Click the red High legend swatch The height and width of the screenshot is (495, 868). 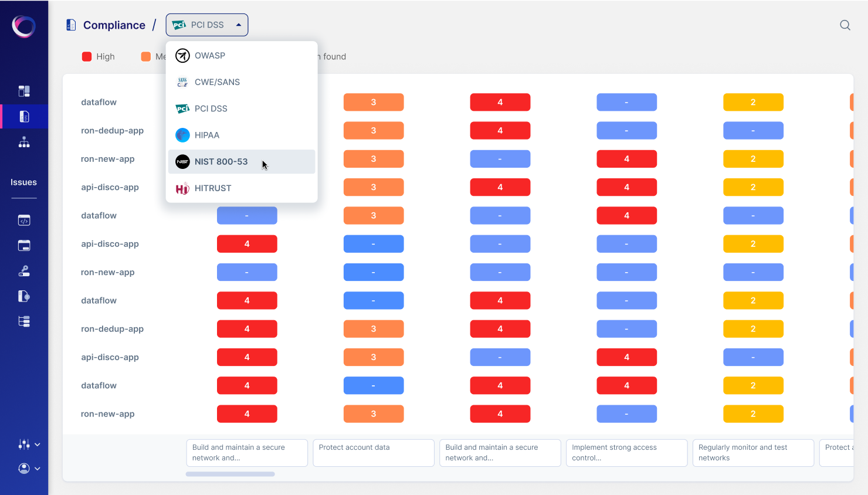(x=87, y=56)
